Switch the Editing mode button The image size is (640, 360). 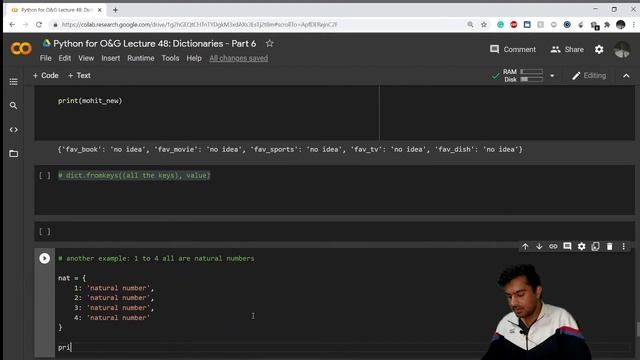[589, 76]
